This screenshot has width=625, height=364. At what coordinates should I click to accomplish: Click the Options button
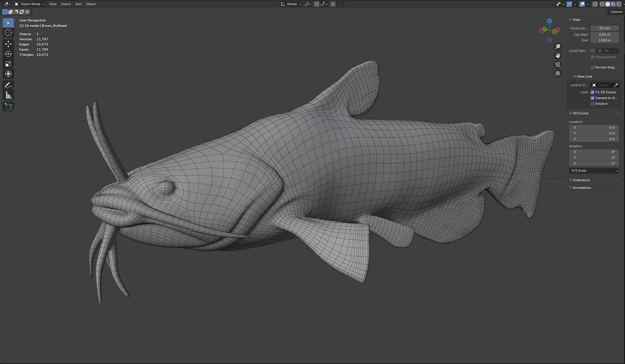click(616, 12)
